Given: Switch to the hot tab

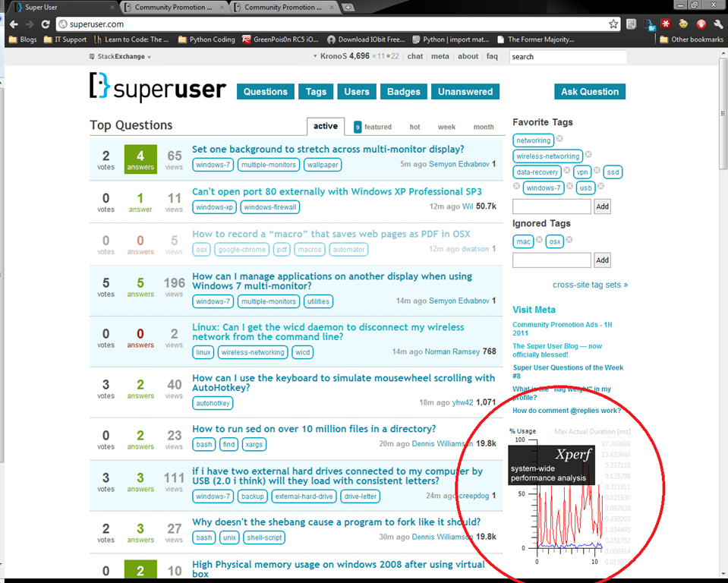Looking at the screenshot, I should click(x=414, y=127).
